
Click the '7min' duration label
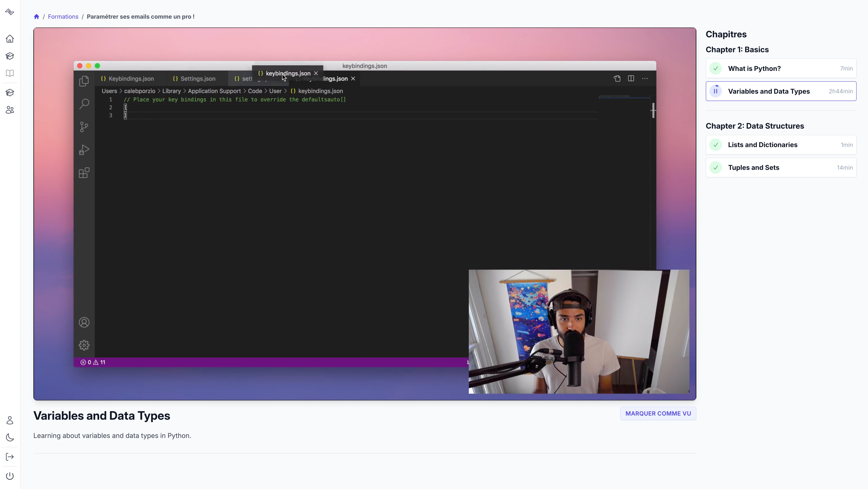pyautogui.click(x=846, y=68)
